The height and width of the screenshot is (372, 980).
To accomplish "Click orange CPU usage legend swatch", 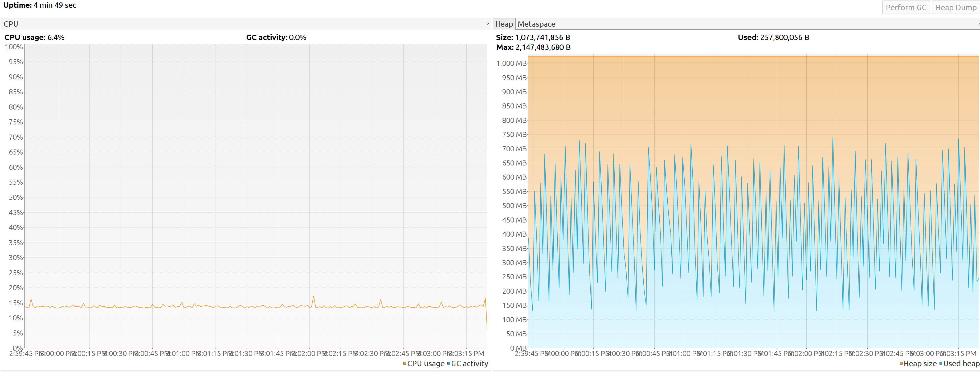I will click(405, 363).
